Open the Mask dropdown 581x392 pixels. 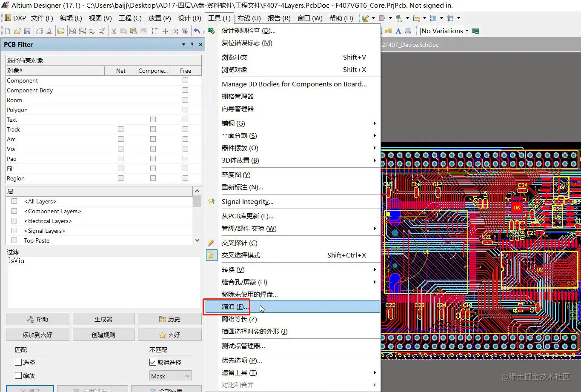(x=171, y=376)
